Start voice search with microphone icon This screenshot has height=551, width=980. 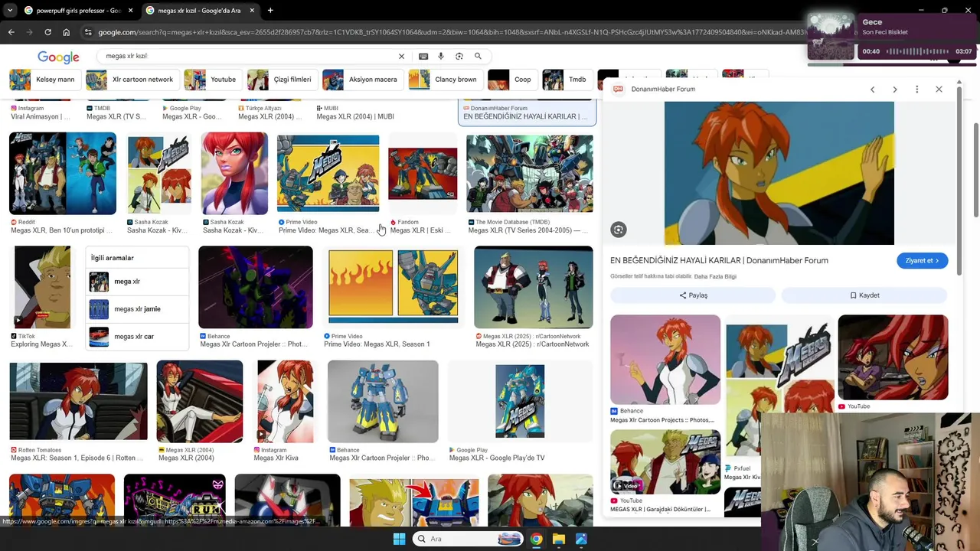click(x=441, y=56)
